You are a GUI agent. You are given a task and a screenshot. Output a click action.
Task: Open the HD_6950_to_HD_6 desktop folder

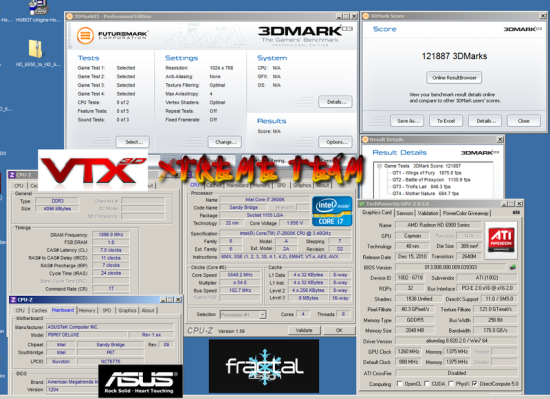coord(36,49)
